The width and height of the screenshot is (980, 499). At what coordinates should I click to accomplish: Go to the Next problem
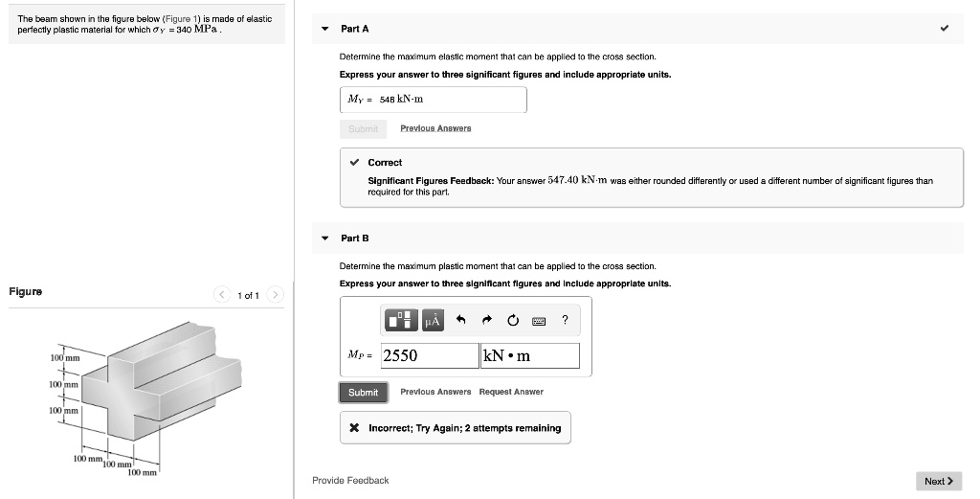coord(938,481)
